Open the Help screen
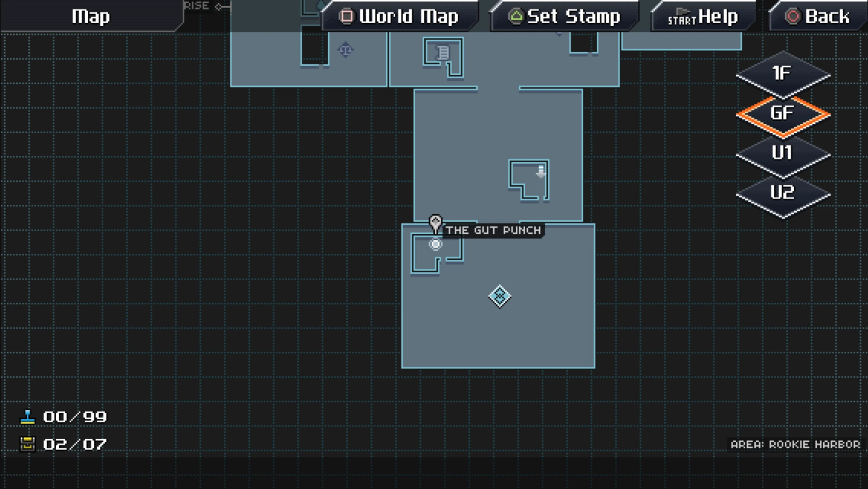Screen dimensions: 868x489 tap(703, 16)
